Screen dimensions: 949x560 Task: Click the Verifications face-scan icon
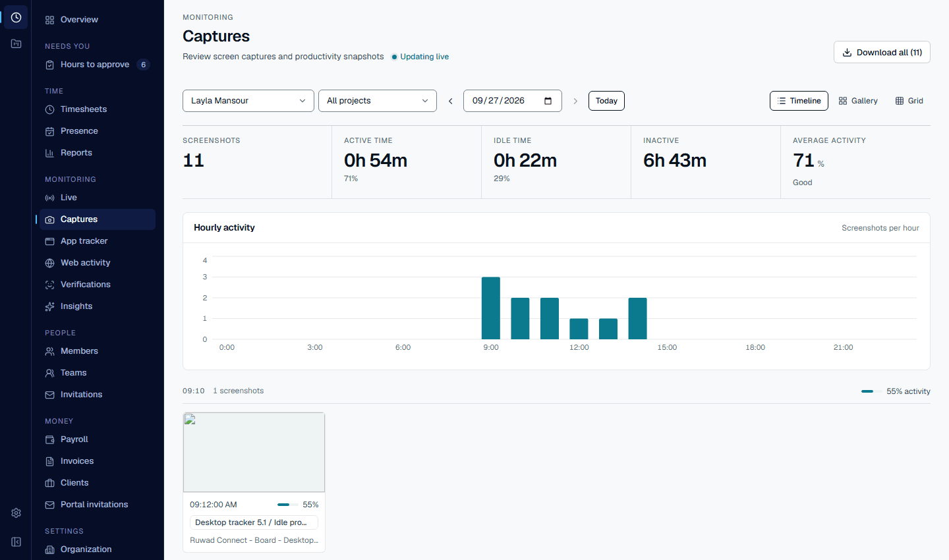pos(49,285)
